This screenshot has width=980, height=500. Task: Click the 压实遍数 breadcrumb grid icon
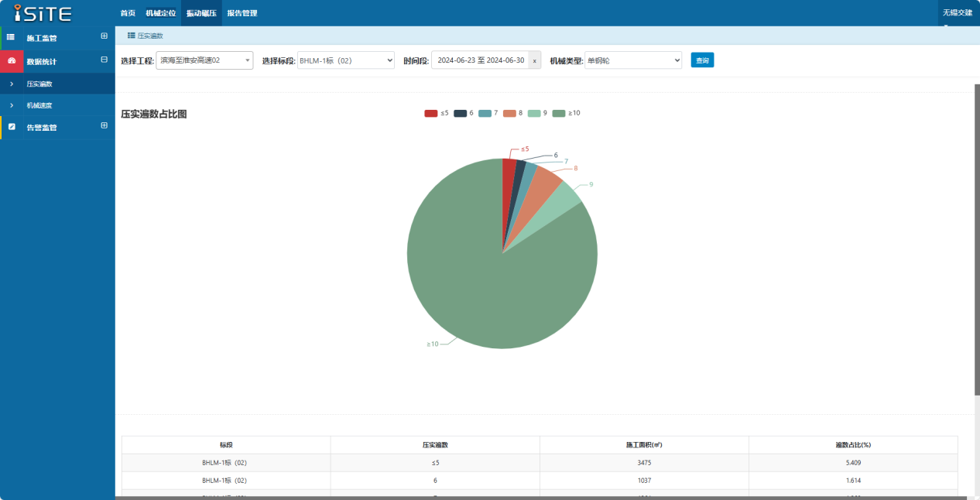132,36
